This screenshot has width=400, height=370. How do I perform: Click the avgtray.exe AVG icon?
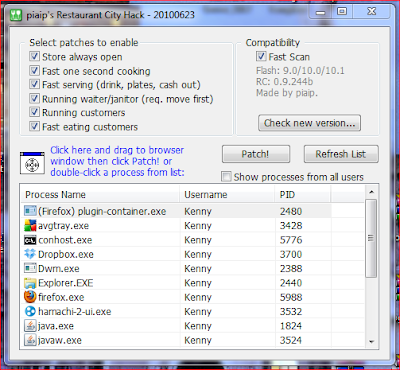30,226
